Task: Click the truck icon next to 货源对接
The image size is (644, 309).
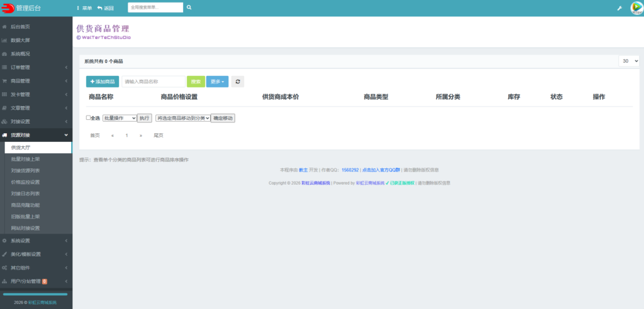Action: tap(4, 135)
